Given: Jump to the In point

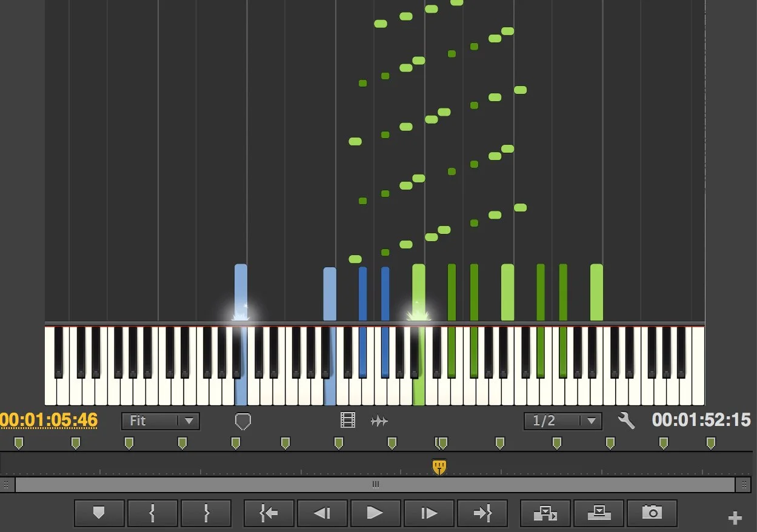Looking at the screenshot, I should click(268, 513).
